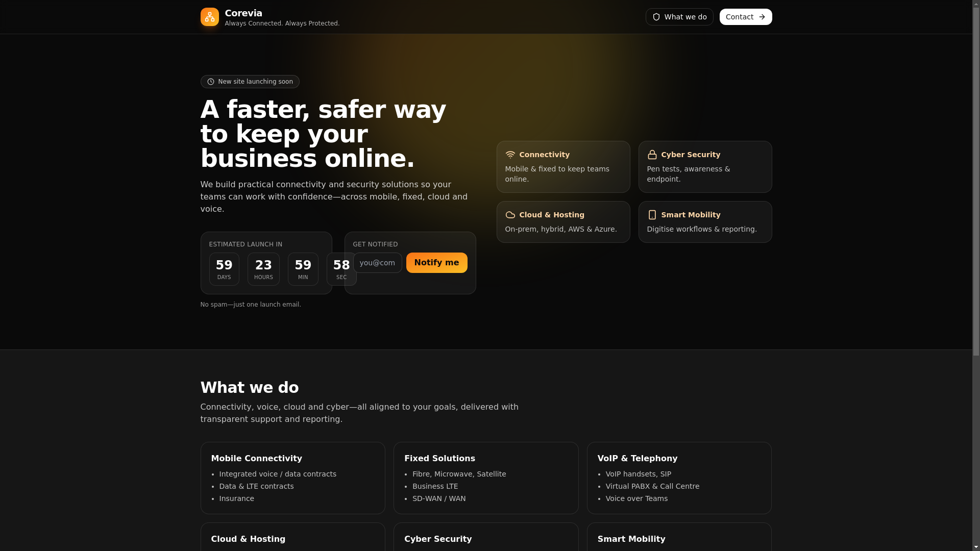
Task: Click the arrow icon in Contact button
Action: (x=762, y=17)
